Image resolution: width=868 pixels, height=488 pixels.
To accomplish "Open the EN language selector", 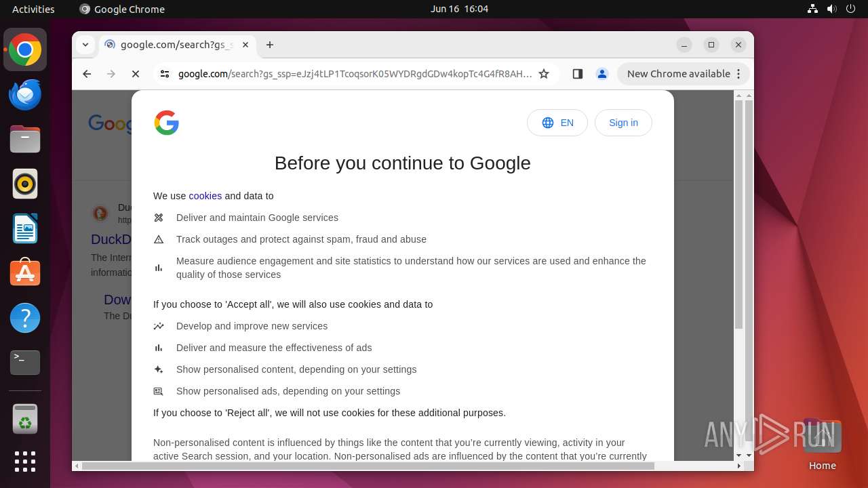I will click(557, 123).
